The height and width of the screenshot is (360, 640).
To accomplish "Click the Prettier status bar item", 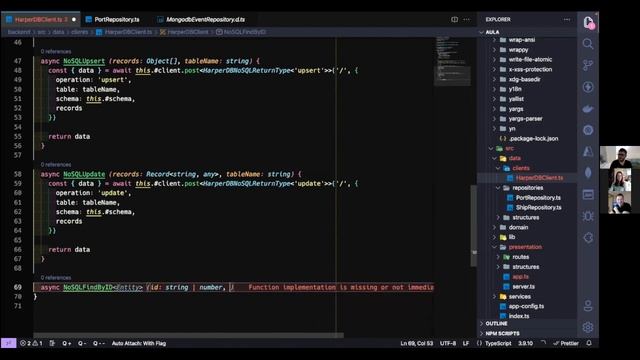I will pyautogui.click(x=566, y=343).
